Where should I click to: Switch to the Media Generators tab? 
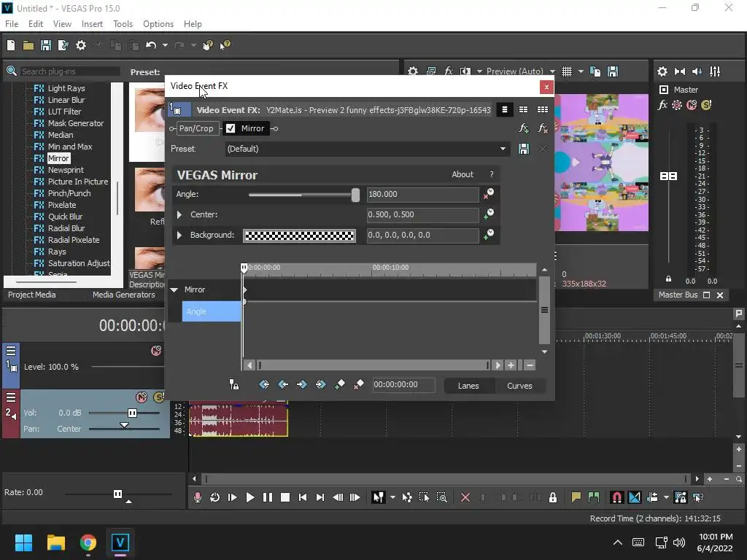click(x=124, y=295)
